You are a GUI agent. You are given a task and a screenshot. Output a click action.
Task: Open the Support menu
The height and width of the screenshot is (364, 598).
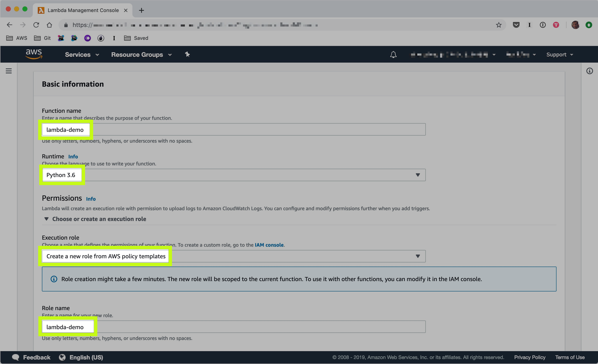click(559, 55)
